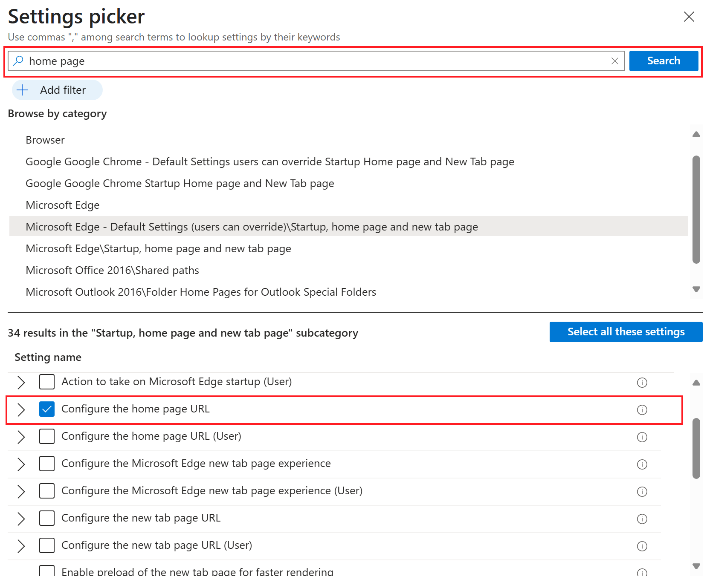Uncheck Configure the home page URL checkbox
Viewport: 707px width, 588px height.
(x=47, y=409)
